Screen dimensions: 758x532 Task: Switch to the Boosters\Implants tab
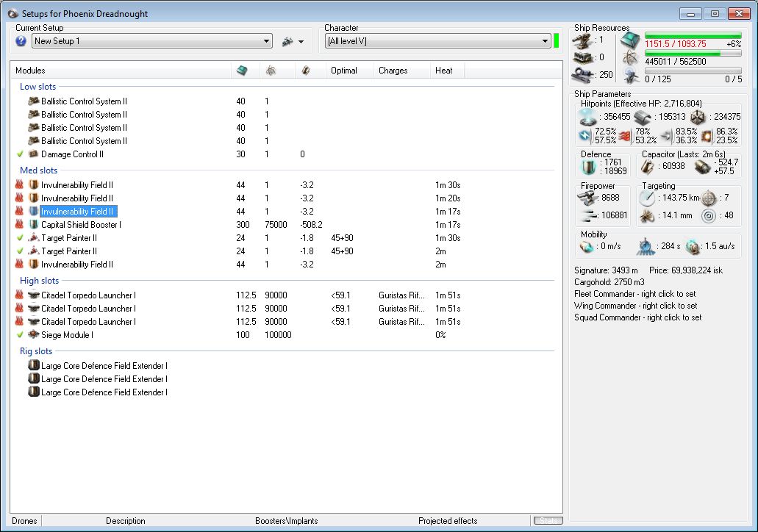(x=286, y=521)
